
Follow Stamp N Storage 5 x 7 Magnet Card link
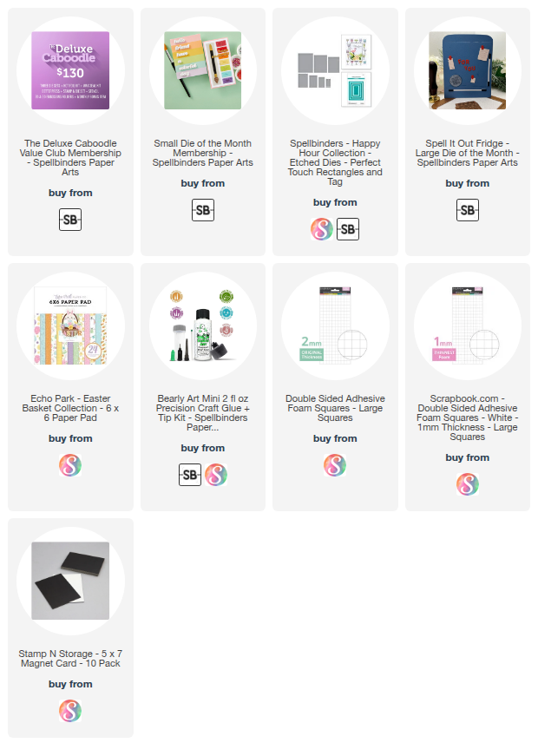[x=70, y=658]
